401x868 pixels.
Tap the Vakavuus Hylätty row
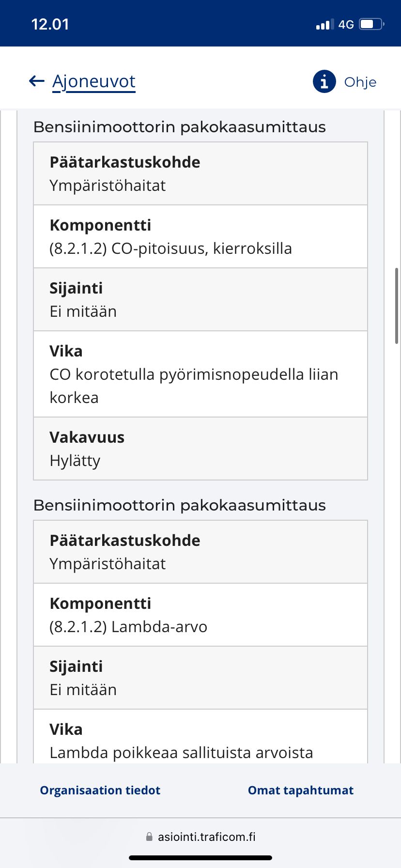(x=200, y=449)
